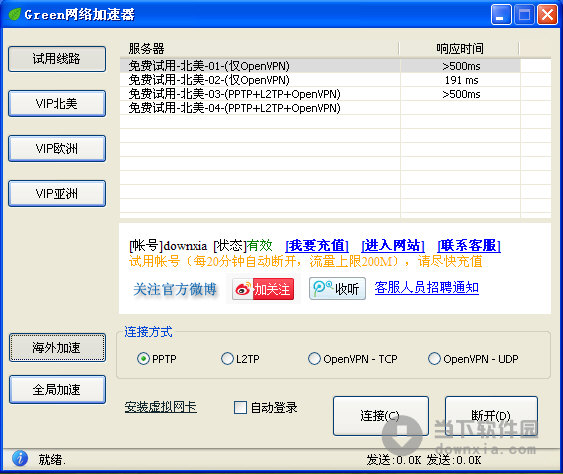Open the VIP欧洲 server group
This screenshot has width=563, height=474.
57,148
